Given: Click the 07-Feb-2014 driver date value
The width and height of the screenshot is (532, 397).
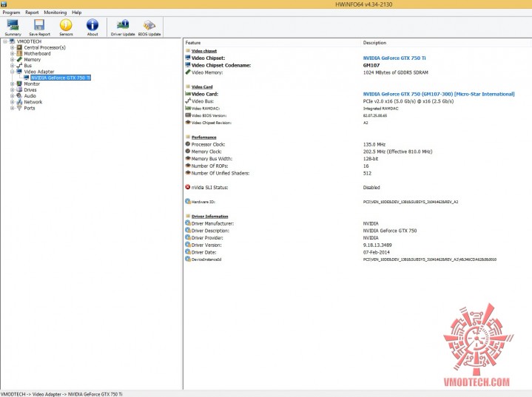Looking at the screenshot, I should pos(377,252).
